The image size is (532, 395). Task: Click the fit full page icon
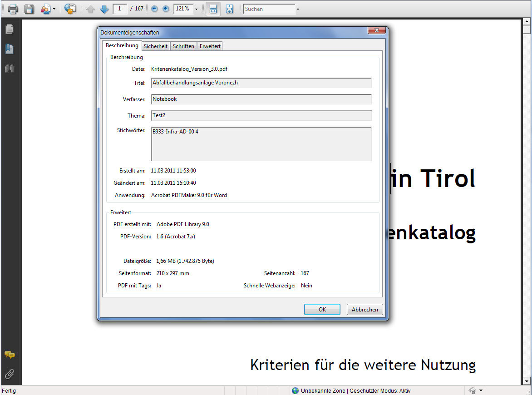pyautogui.click(x=230, y=9)
